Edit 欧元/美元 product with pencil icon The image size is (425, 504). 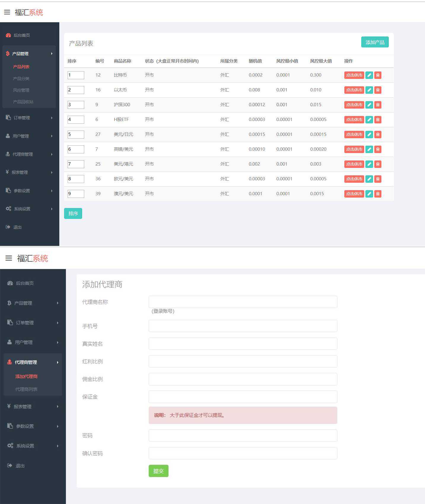click(x=369, y=179)
